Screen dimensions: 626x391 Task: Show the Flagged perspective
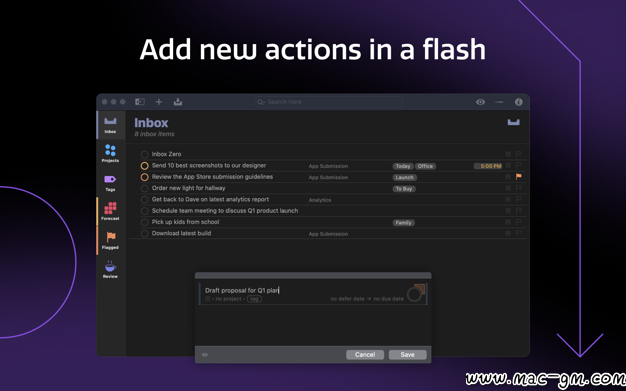110,240
